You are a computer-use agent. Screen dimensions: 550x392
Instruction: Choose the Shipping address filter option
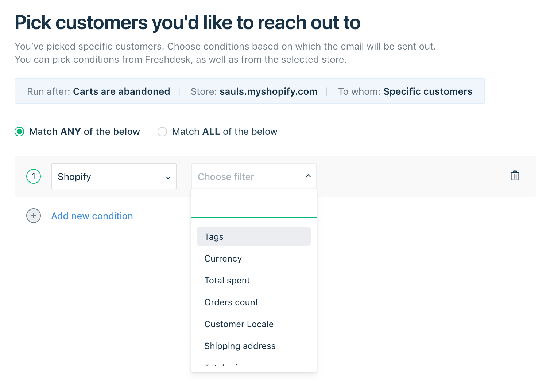point(254,346)
